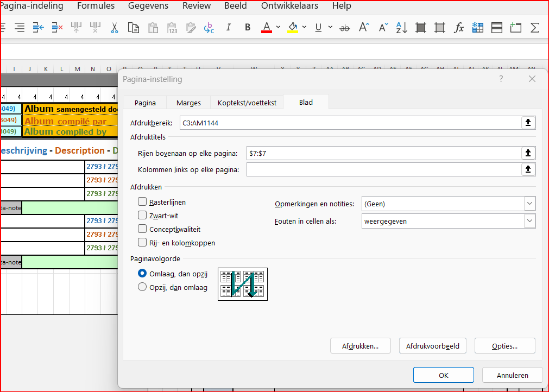Open the font color dropdown arrow
Image resolution: width=549 pixels, height=392 pixels.
pyautogui.click(x=278, y=27)
